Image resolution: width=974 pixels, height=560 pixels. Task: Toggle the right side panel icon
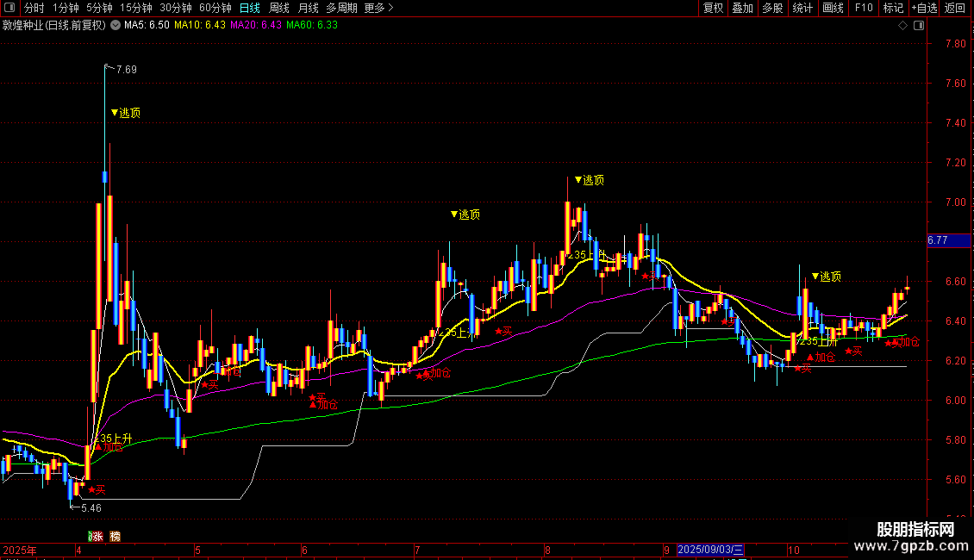[x=920, y=26]
